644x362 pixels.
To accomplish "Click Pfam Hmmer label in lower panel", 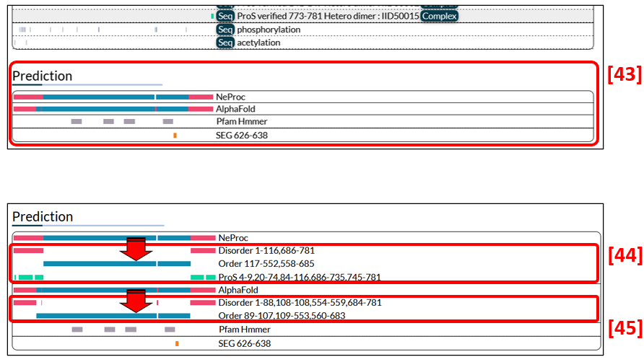I will 244,330.
